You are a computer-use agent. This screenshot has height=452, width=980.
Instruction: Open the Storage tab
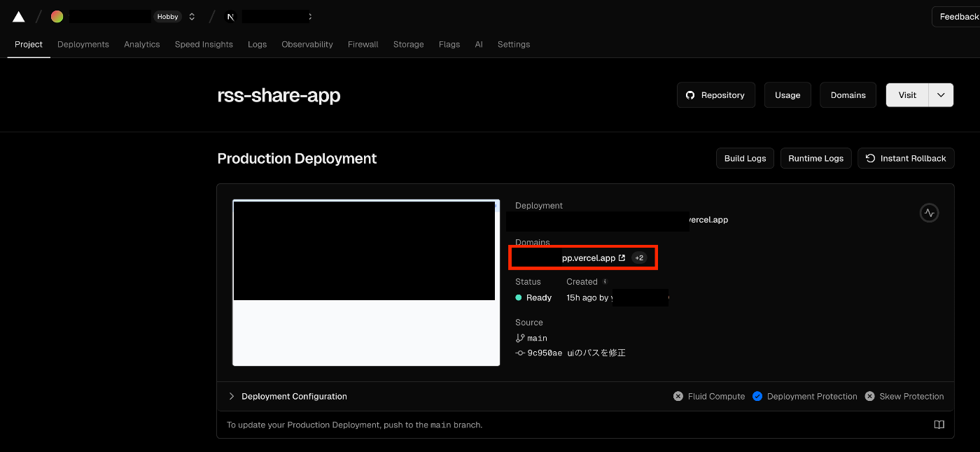[x=408, y=44]
